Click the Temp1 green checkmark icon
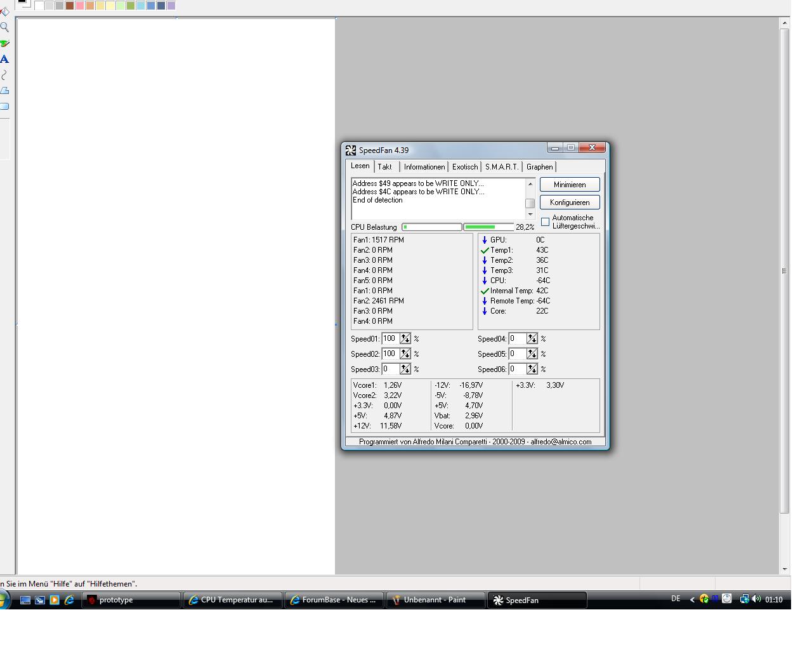812x650 pixels. click(x=485, y=250)
